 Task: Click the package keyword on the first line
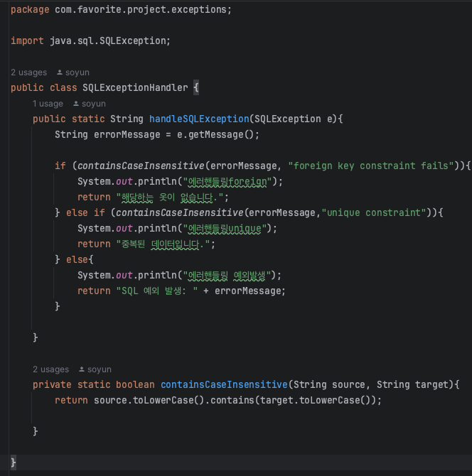(30, 10)
